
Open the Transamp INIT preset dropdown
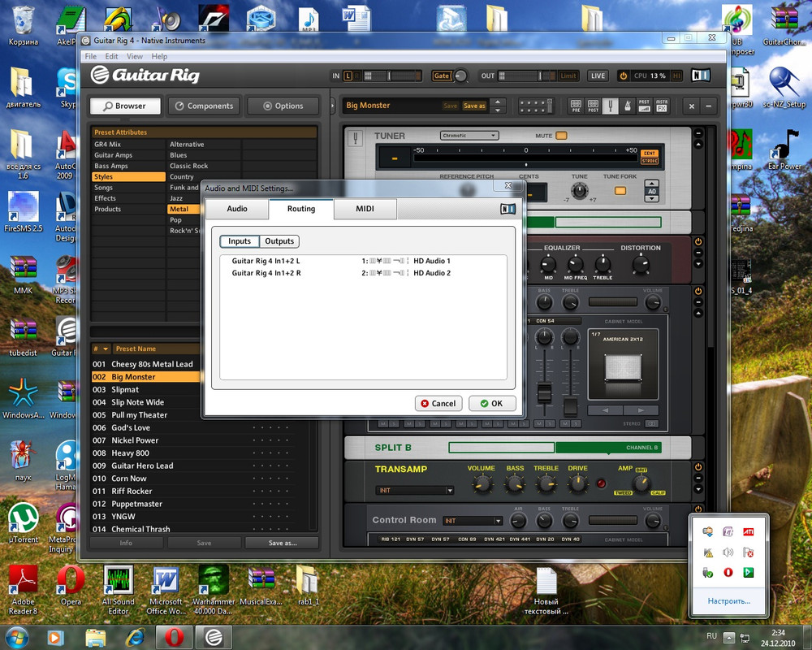point(414,491)
